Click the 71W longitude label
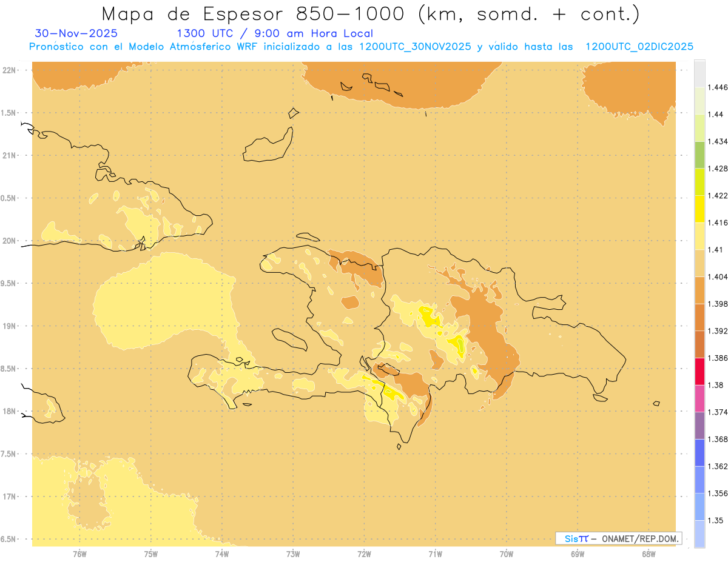The height and width of the screenshot is (562, 728). [435, 554]
